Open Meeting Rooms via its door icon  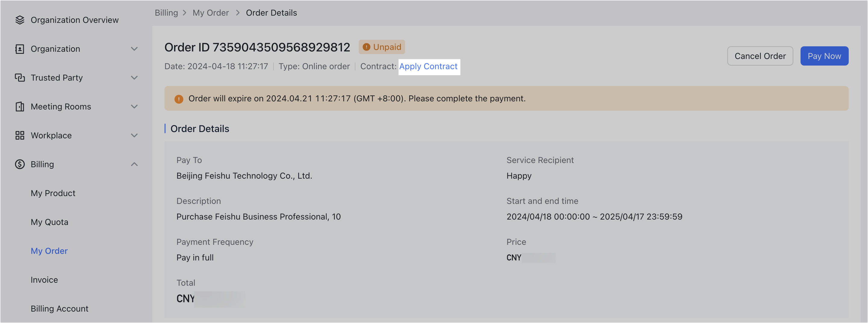click(20, 107)
